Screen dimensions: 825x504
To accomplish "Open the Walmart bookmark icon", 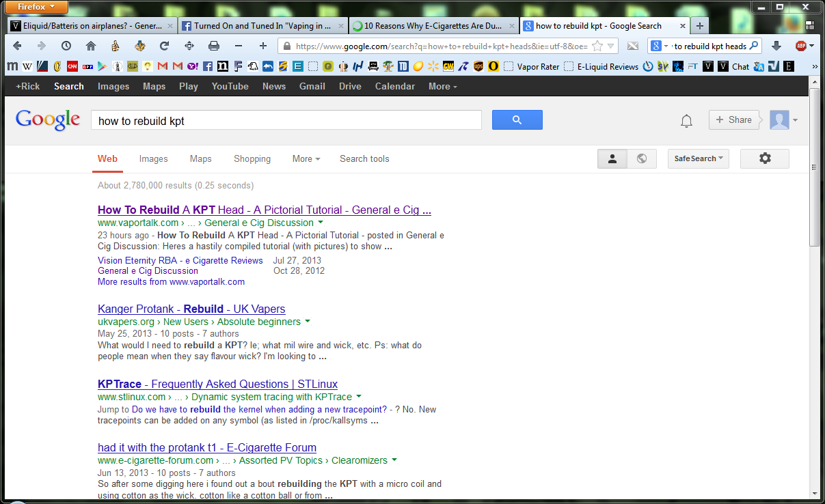I will tap(433, 66).
